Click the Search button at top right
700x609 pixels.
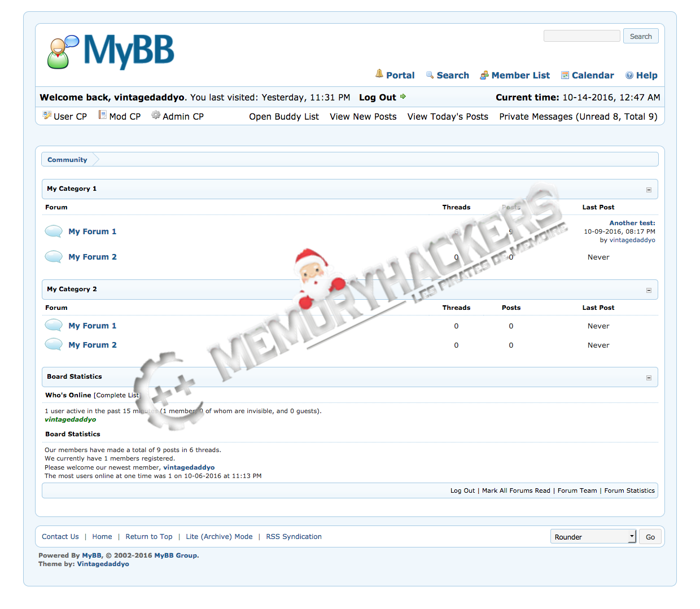641,36
